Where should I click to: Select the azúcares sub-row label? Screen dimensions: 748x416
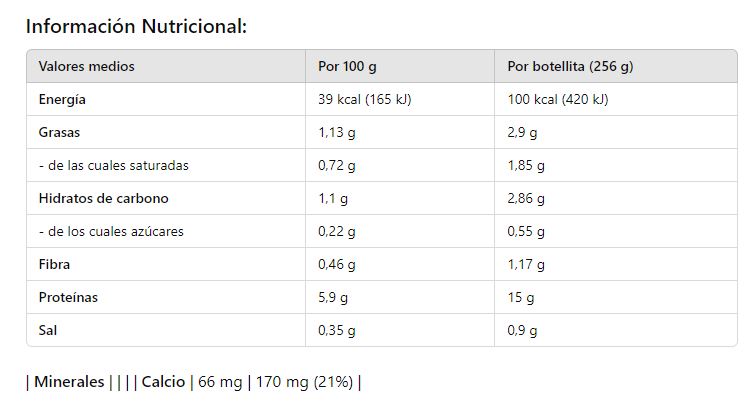click(111, 232)
